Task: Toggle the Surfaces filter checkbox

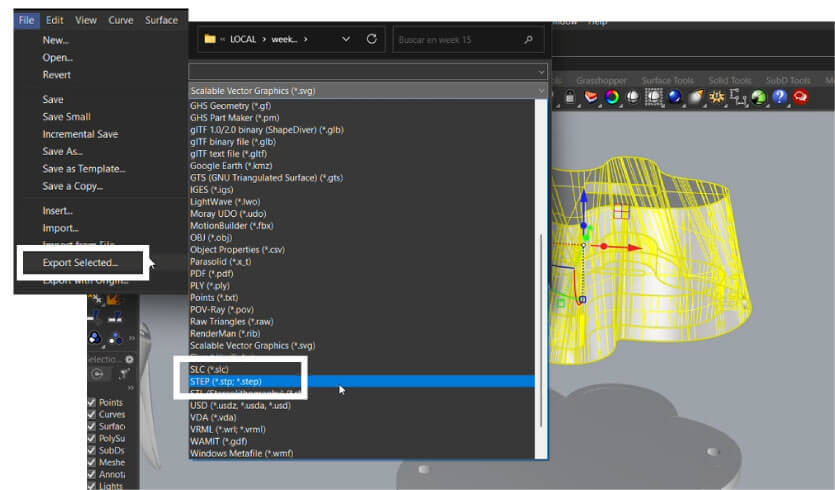Action: point(92,427)
